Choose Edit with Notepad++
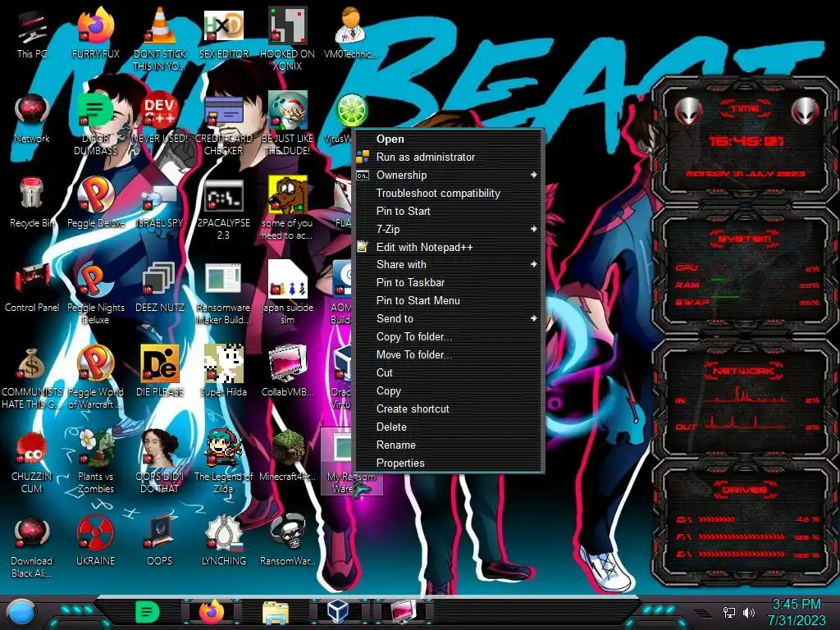The height and width of the screenshot is (630, 840). pyautogui.click(x=449, y=247)
